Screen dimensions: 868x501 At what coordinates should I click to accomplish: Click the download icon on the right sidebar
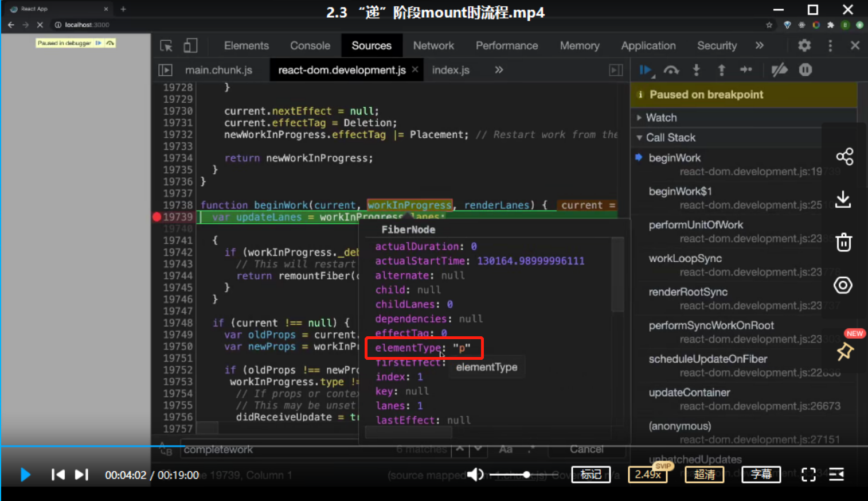coord(843,200)
